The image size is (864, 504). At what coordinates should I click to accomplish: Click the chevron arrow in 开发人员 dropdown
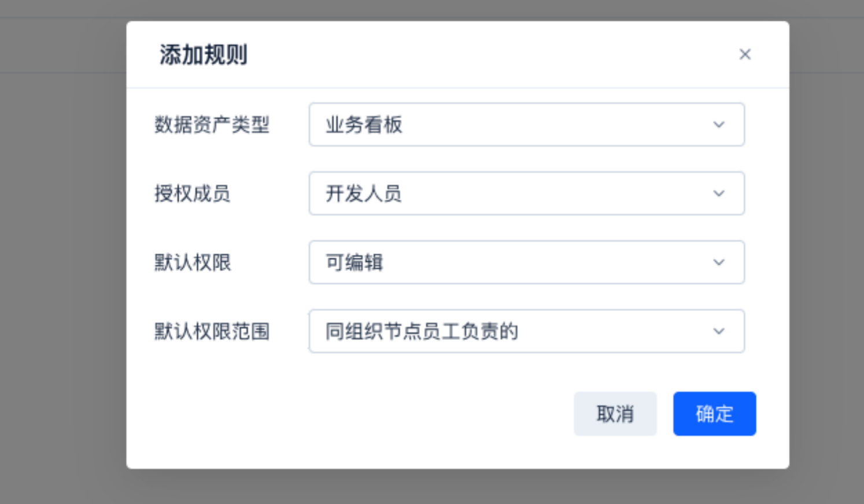pyautogui.click(x=719, y=193)
